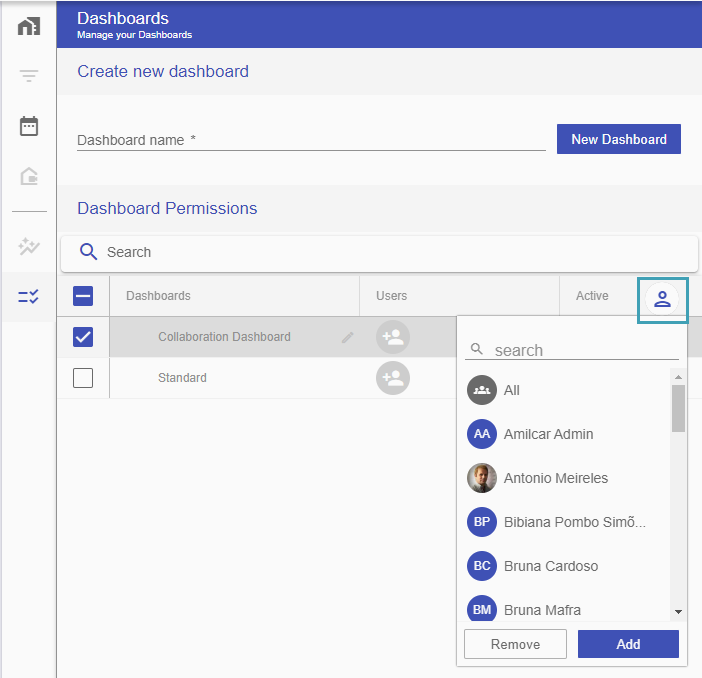The height and width of the screenshot is (678, 702).
Task: Click add-user icon for Collaboration Dashboard
Action: point(393,337)
